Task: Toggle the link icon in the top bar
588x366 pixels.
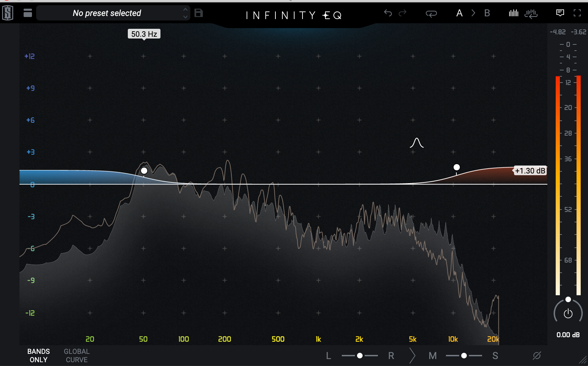Action: (431, 14)
